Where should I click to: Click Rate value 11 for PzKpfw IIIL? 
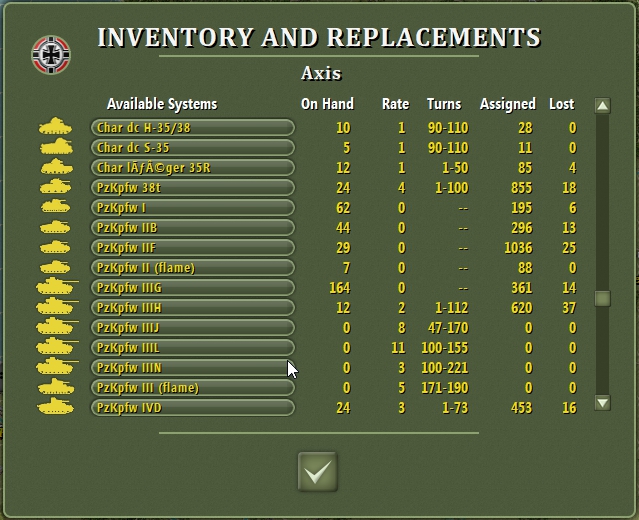pyautogui.click(x=398, y=348)
